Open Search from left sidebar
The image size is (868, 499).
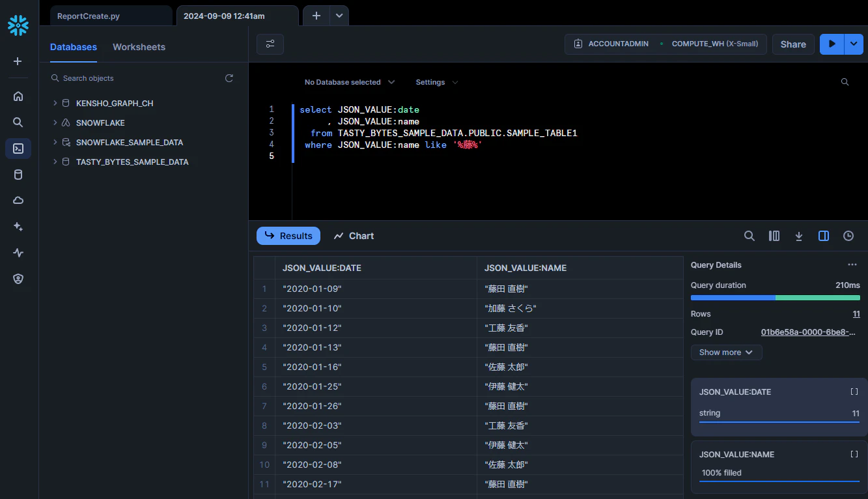18,122
